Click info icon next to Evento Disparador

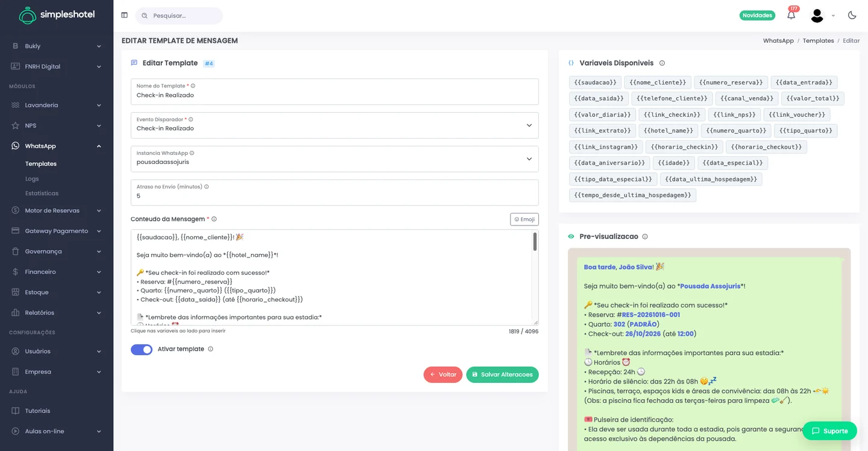(x=191, y=119)
